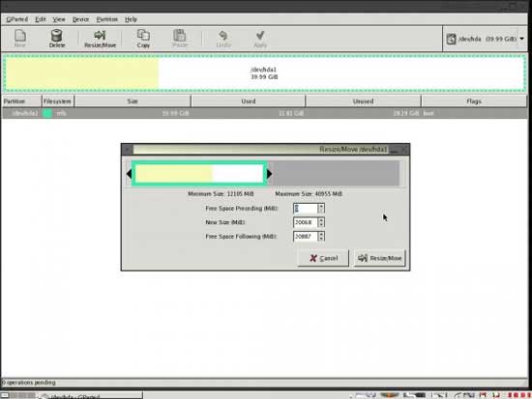532x399 pixels.
Task: Open the Partition menu
Action: (106, 19)
